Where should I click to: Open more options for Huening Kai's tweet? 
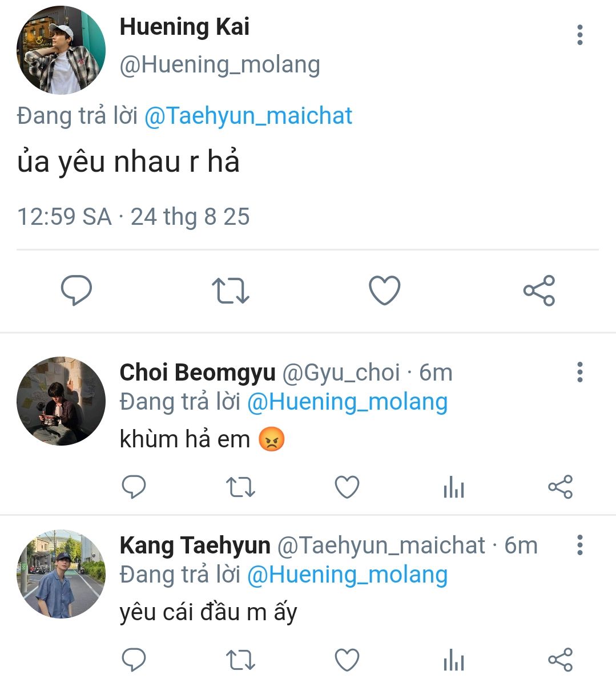580,35
